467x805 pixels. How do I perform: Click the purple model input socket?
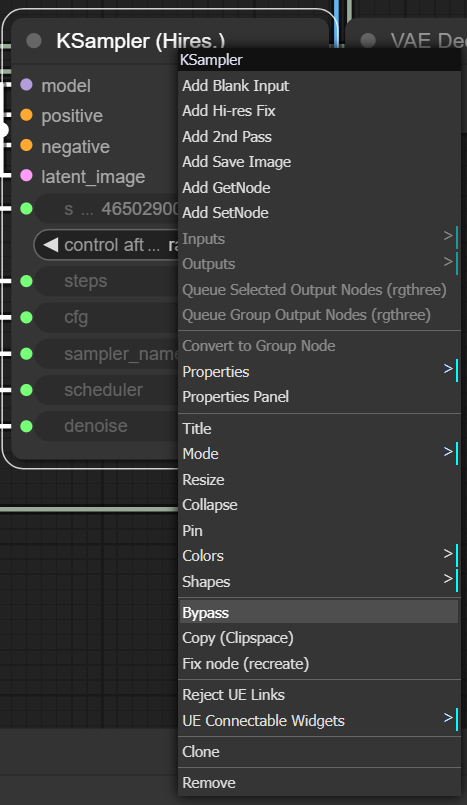26,85
